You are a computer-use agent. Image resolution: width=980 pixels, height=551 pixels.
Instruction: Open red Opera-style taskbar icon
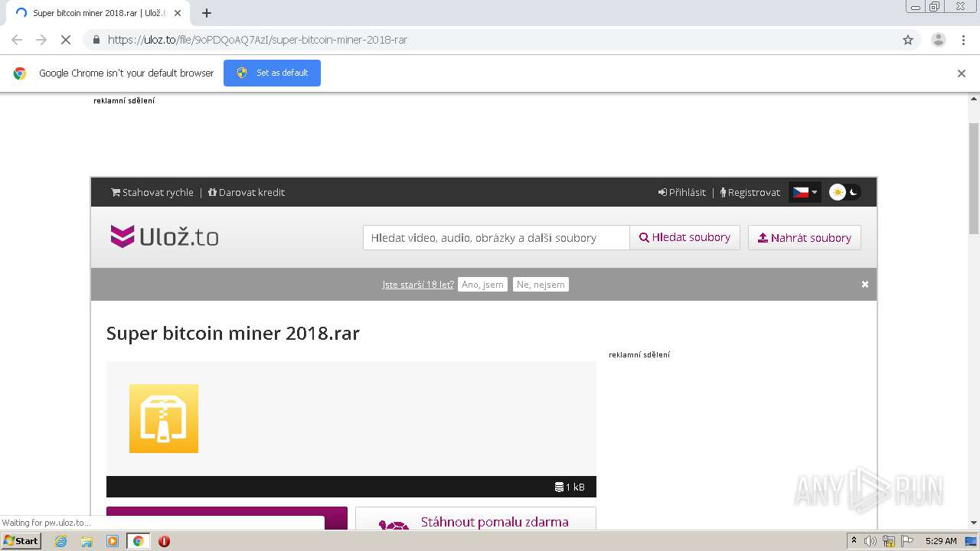coord(164,541)
